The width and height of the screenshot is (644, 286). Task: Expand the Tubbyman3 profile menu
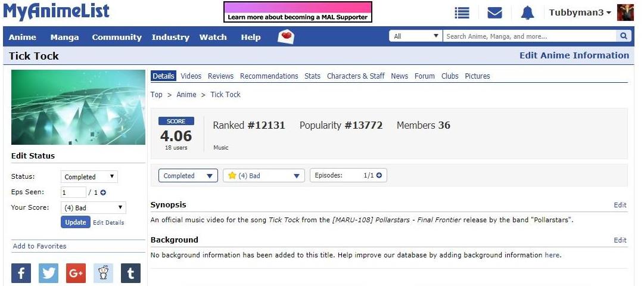pyautogui.click(x=580, y=13)
